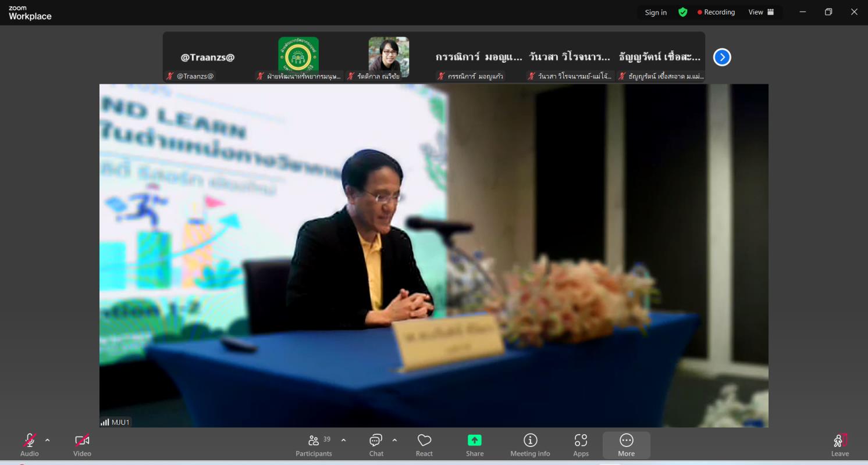Open Meeting info details
Viewport: 868px width, 465px height.
tap(530, 445)
